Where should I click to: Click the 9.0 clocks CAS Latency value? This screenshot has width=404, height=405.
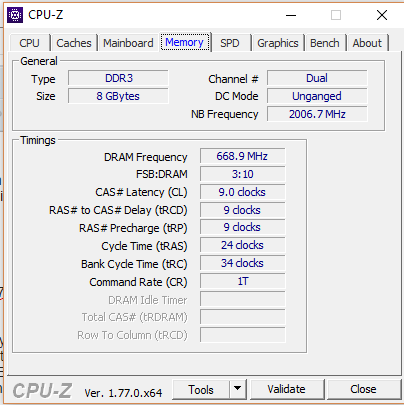click(x=243, y=192)
